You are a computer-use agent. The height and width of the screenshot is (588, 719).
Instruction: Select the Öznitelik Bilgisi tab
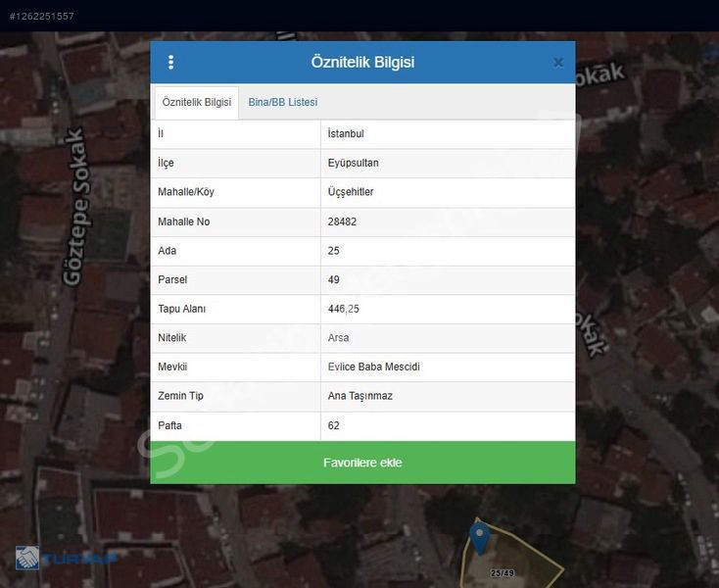point(197,102)
